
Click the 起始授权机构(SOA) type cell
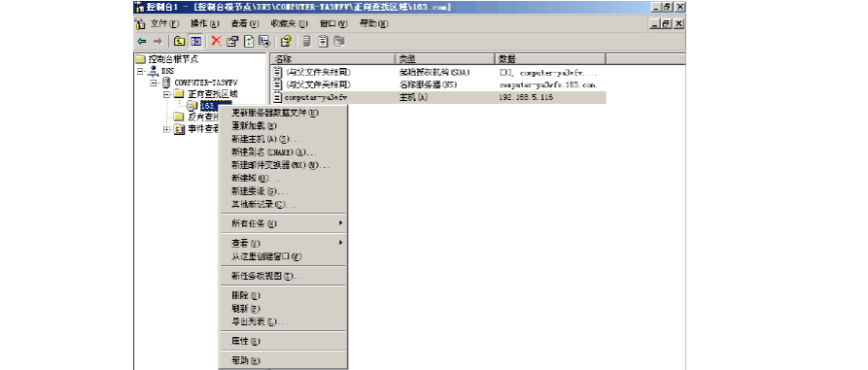[x=434, y=72]
